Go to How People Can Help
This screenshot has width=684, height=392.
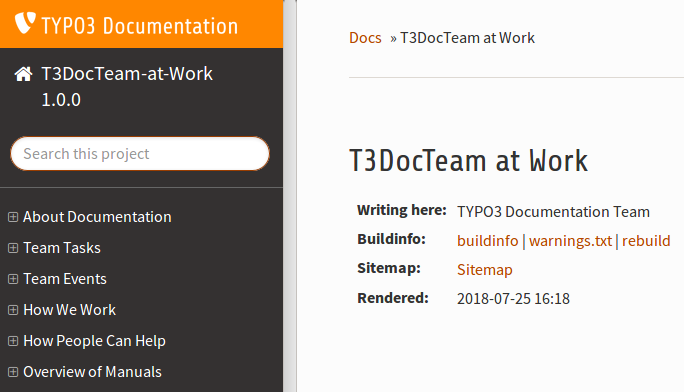coord(95,341)
